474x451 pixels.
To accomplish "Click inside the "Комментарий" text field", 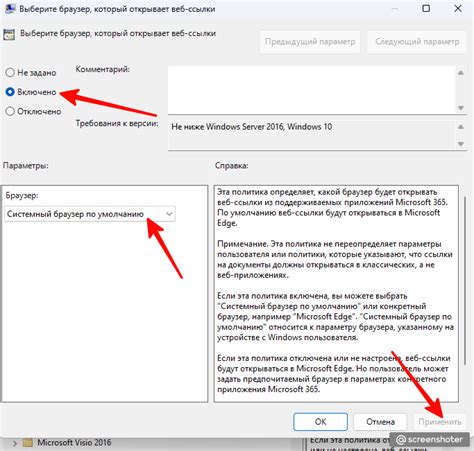I will click(312, 90).
